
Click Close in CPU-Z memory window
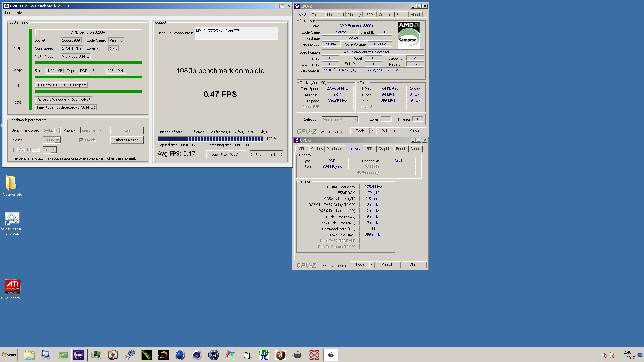(x=414, y=265)
